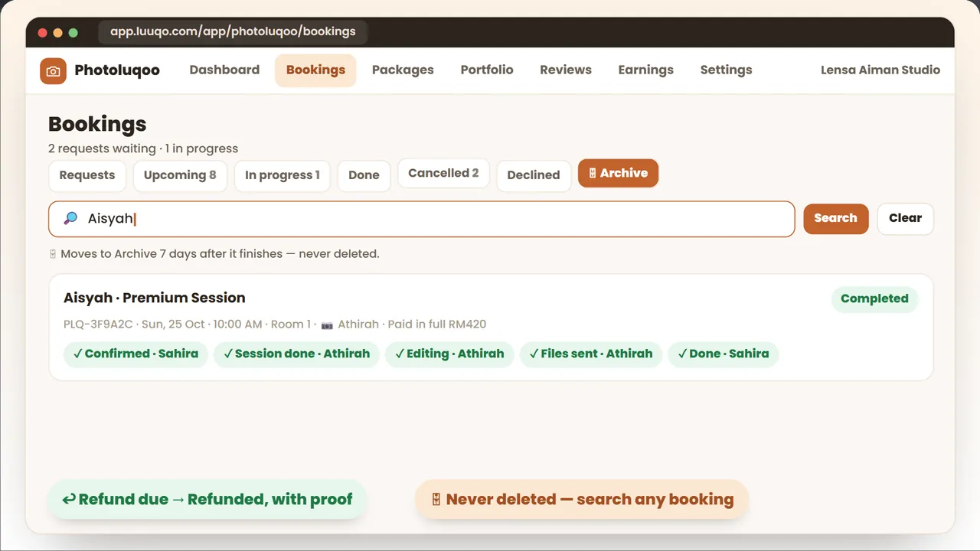View the Cancelled 2 tab
Screen dimensions: 980x551
[443, 173]
